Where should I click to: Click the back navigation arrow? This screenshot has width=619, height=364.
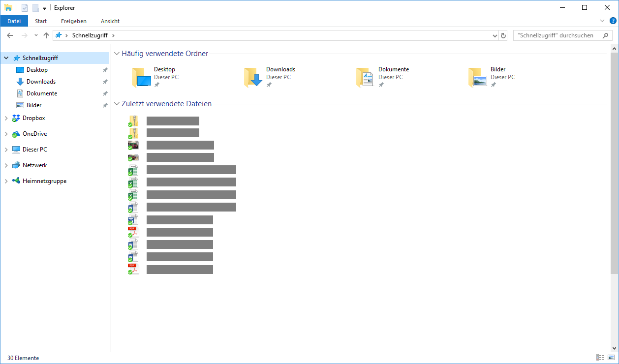point(10,35)
